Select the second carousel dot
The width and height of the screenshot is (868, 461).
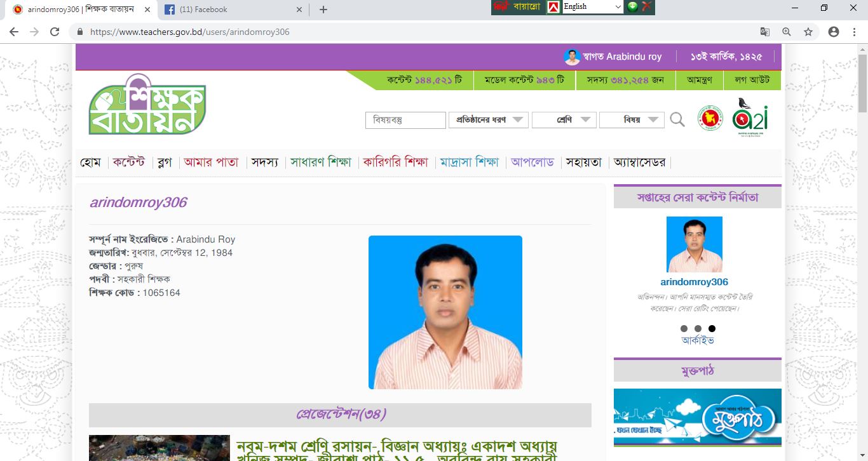(x=698, y=329)
